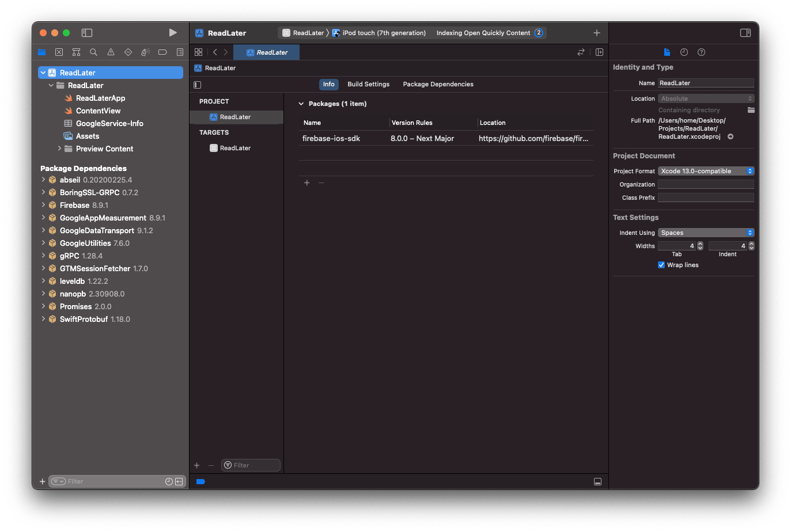Show only source-controlled files filter
The height and width of the screenshot is (532, 791).
(179, 482)
